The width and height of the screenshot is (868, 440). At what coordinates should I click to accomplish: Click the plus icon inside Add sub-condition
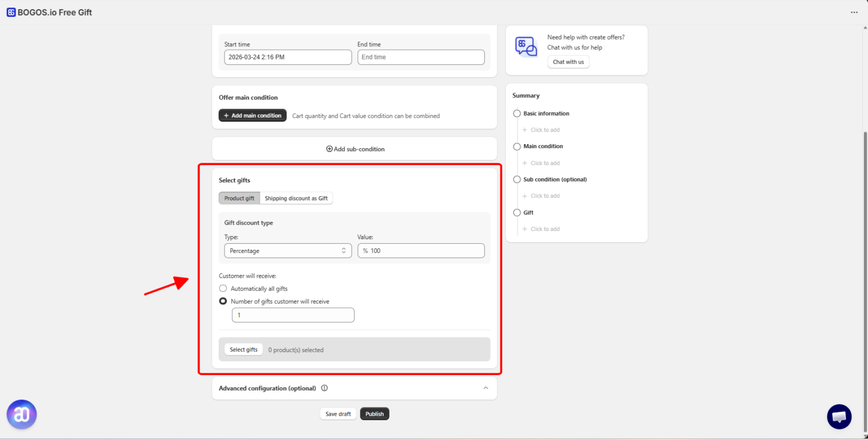click(329, 149)
